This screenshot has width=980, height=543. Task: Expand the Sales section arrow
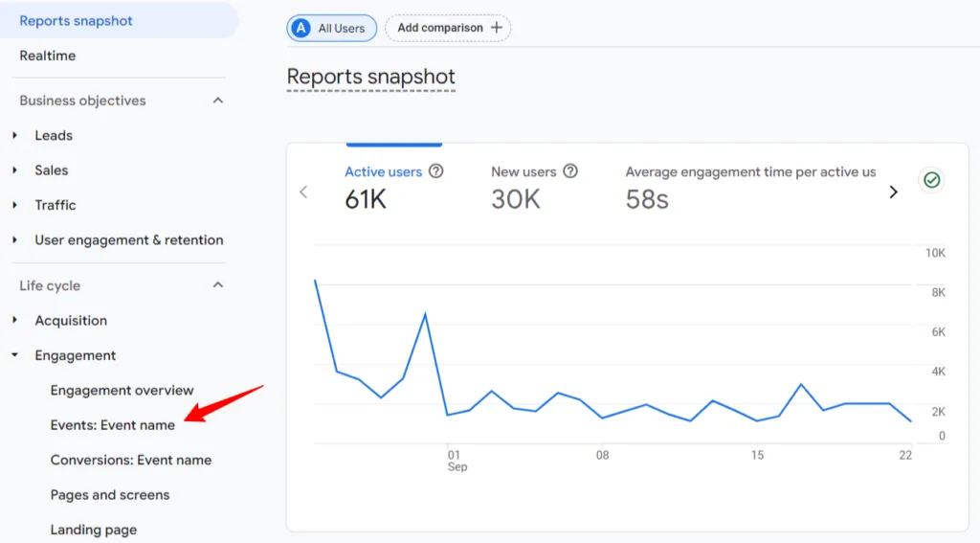(15, 170)
